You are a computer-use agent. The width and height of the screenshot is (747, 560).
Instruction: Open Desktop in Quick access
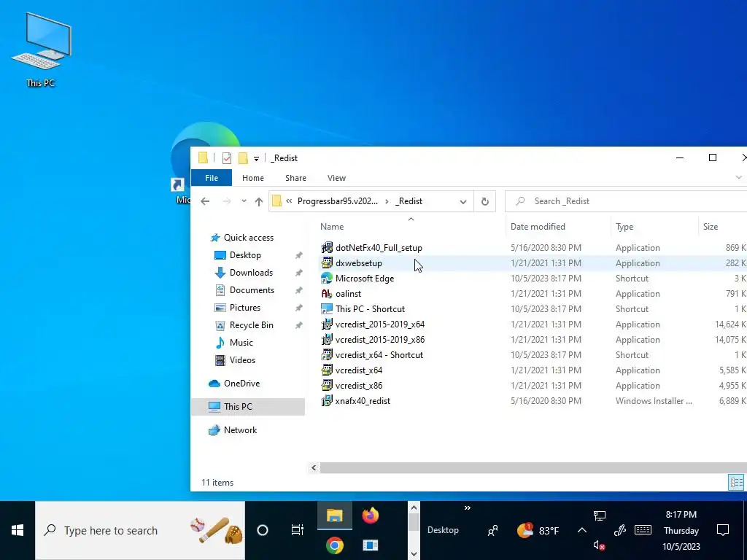click(x=245, y=255)
